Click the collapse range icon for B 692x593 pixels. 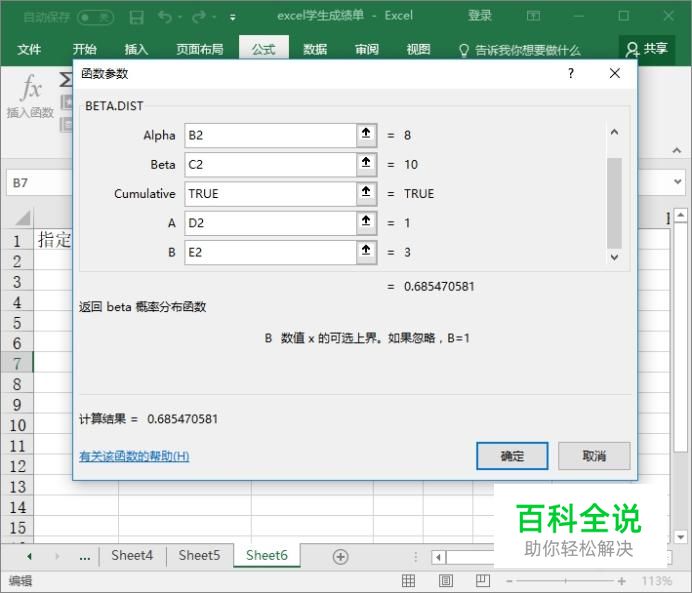(x=366, y=251)
